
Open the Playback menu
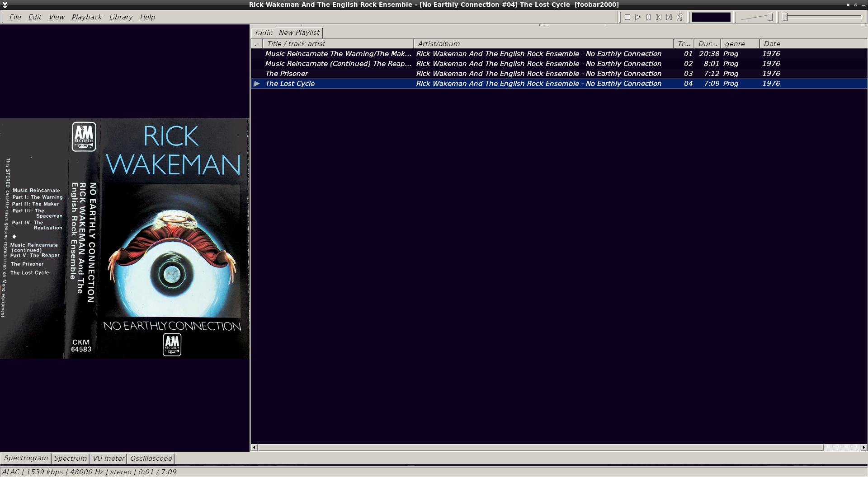pos(87,17)
